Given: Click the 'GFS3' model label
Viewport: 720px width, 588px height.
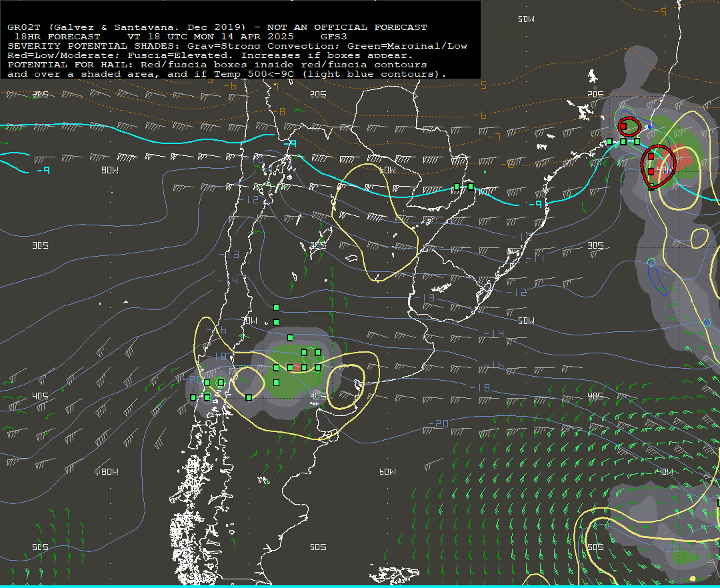Looking at the screenshot, I should coord(334,37).
